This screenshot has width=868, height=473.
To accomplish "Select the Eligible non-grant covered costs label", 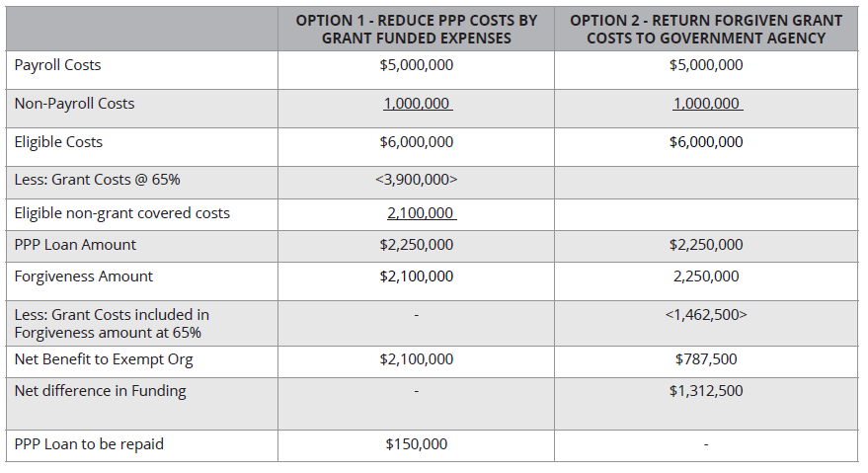I will tap(121, 212).
